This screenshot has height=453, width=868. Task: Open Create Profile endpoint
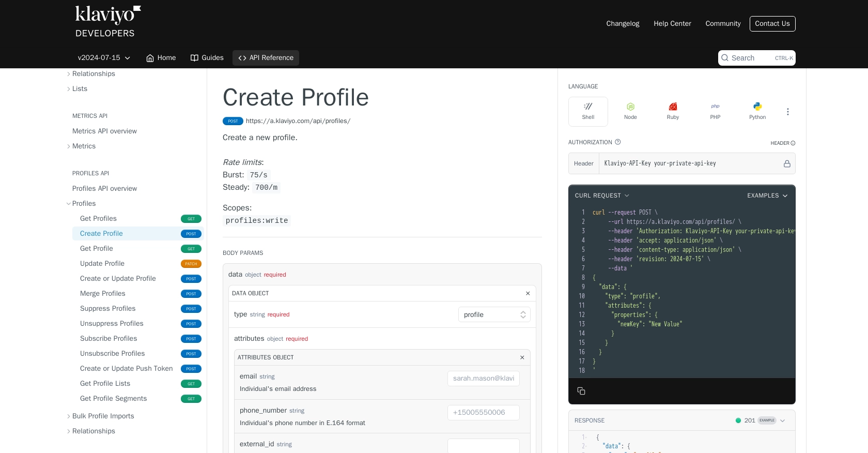138,234
